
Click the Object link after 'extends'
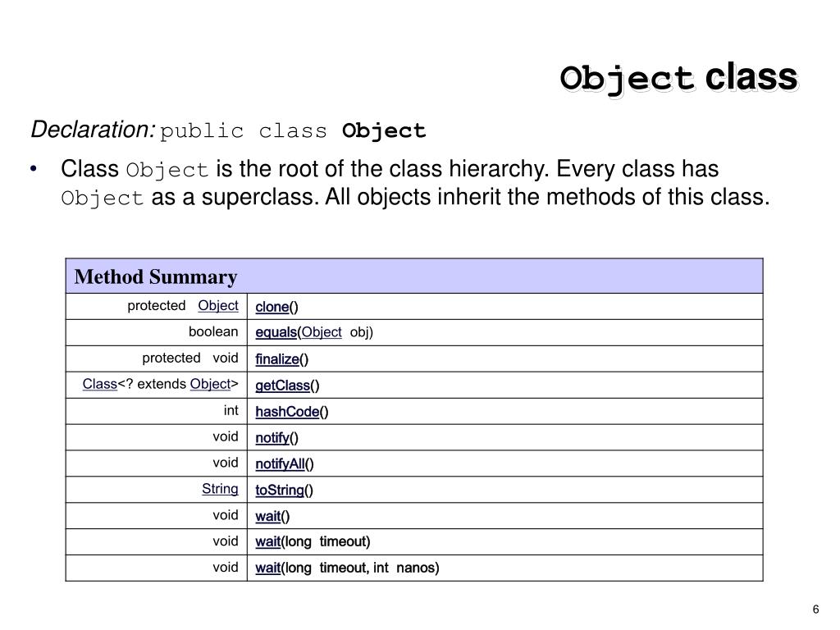209,384
